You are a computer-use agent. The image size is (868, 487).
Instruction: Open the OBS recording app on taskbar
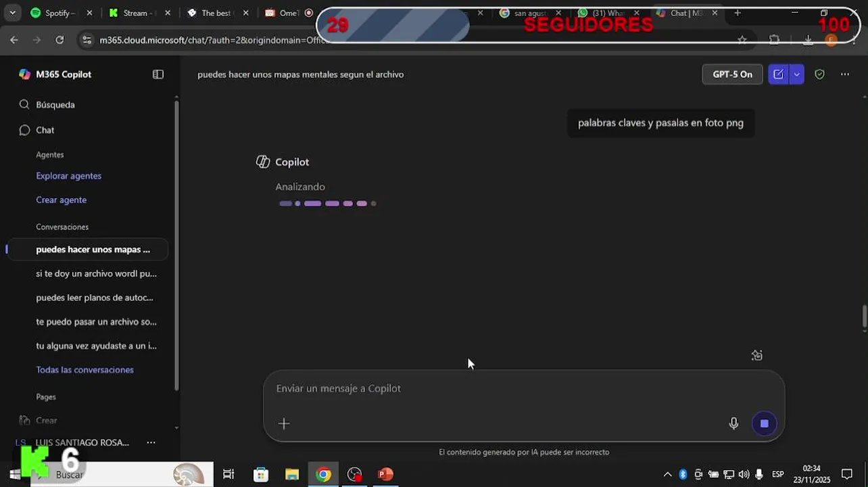[x=355, y=474]
